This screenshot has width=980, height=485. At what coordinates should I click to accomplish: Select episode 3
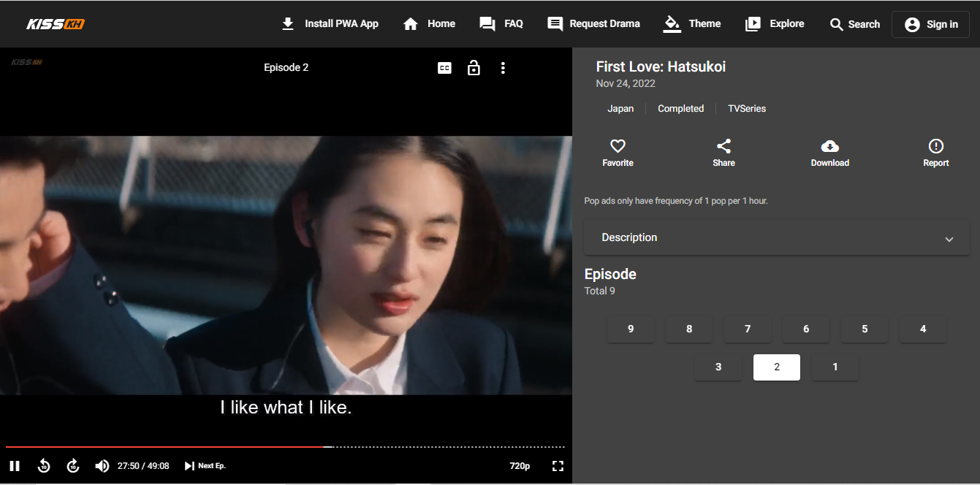(x=718, y=367)
